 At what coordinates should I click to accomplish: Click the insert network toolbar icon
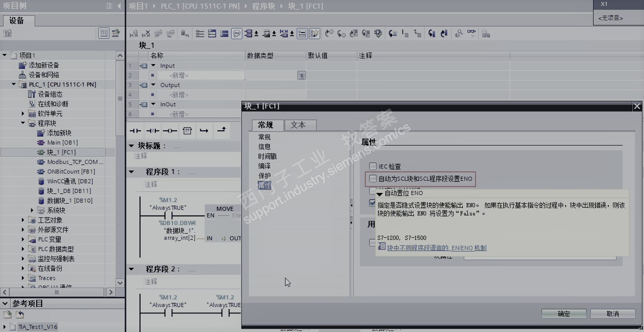(133, 34)
